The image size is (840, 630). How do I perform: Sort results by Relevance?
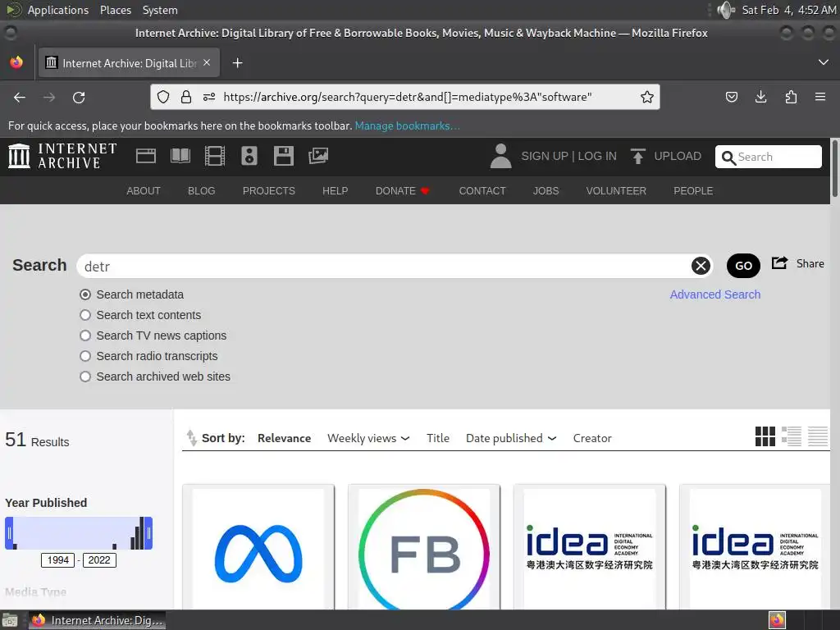click(284, 438)
